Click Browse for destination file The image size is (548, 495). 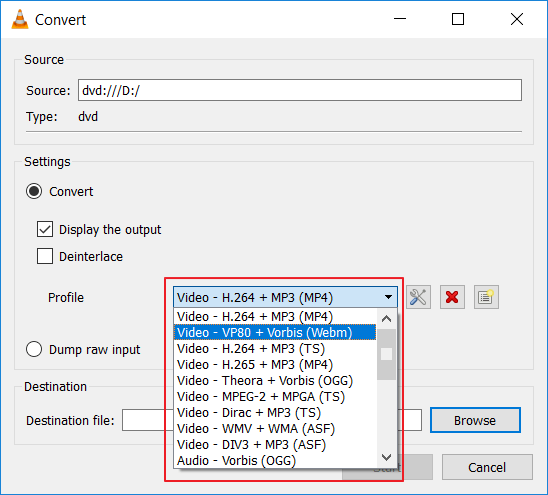pos(475,420)
